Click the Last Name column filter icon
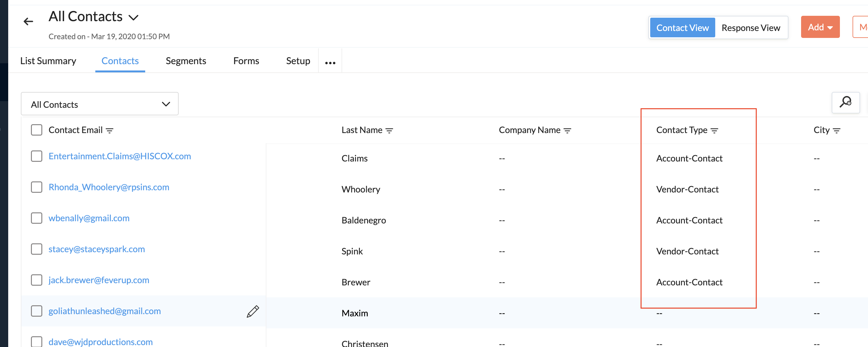Image resolution: width=868 pixels, height=347 pixels. 389,131
